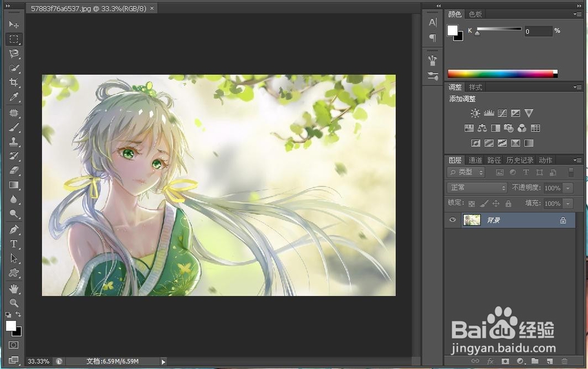The image size is (588, 369).
Task: Add a Vibrance adjustment
Action: (529, 113)
